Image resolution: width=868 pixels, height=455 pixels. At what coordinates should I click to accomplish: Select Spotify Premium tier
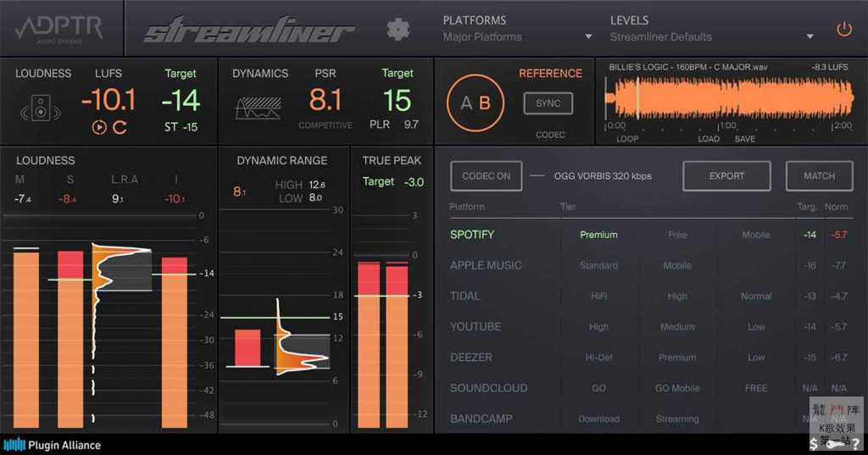point(598,235)
